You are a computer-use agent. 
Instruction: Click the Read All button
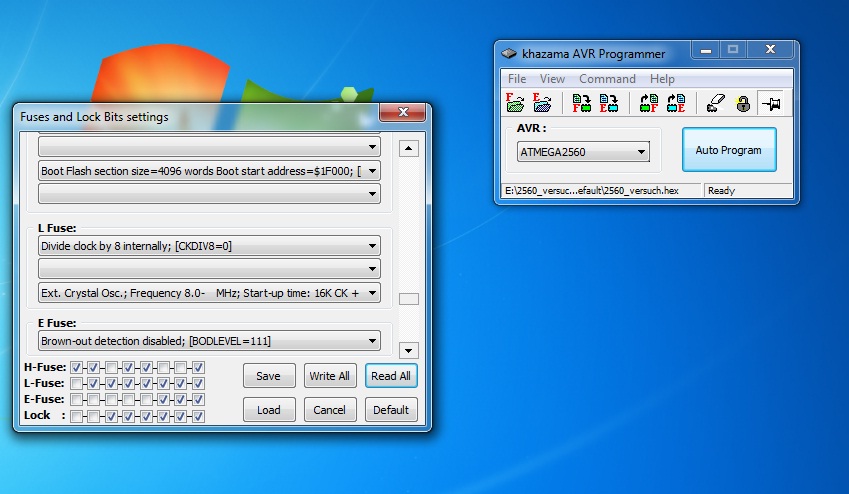click(x=391, y=375)
